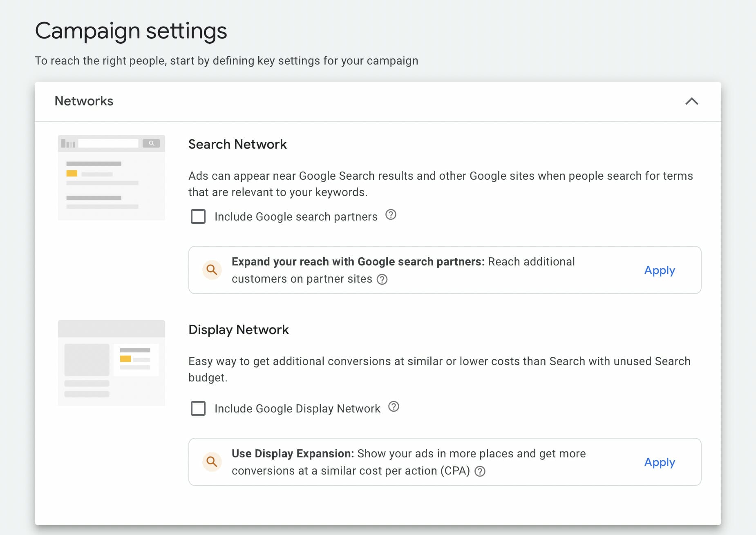Click the search partners keyword description text
756x535 pixels.
tap(441, 183)
